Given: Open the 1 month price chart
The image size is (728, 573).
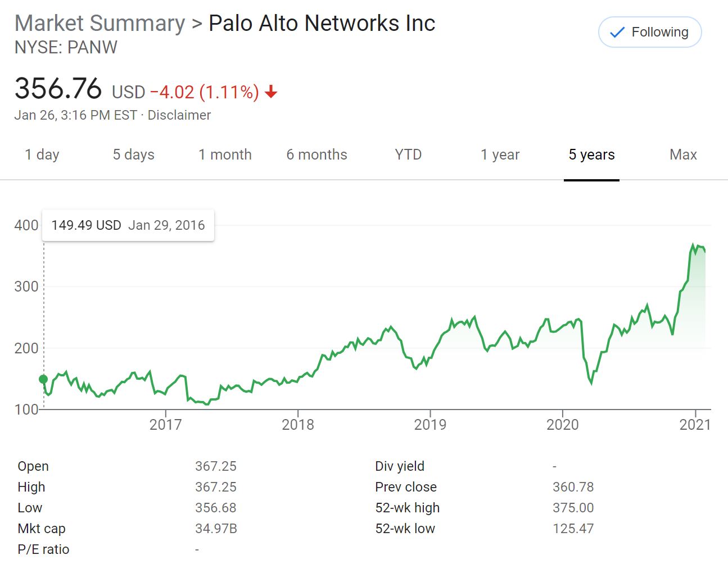Looking at the screenshot, I should [x=225, y=154].
